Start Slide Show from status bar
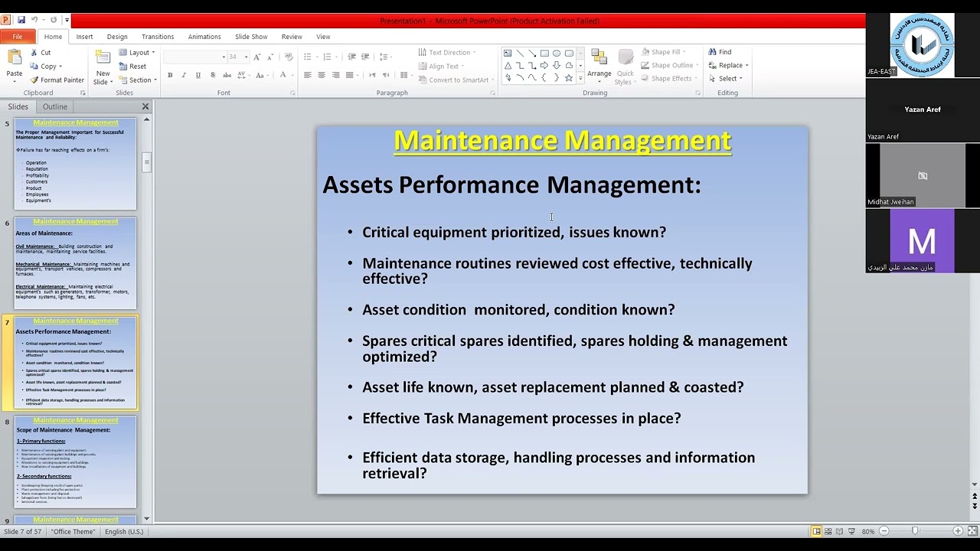This screenshot has width=980, height=551. tap(851, 531)
